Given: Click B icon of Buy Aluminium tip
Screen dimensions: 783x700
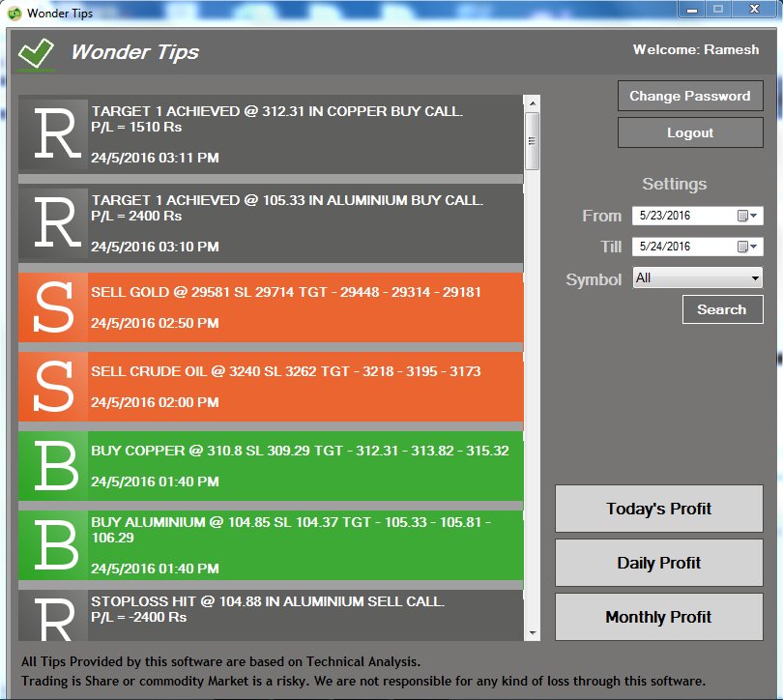Looking at the screenshot, I should [53, 545].
